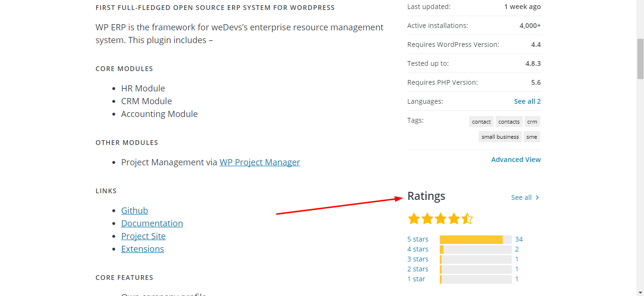Open the Advanced View link
Screen dimensions: 644x296
click(516, 160)
